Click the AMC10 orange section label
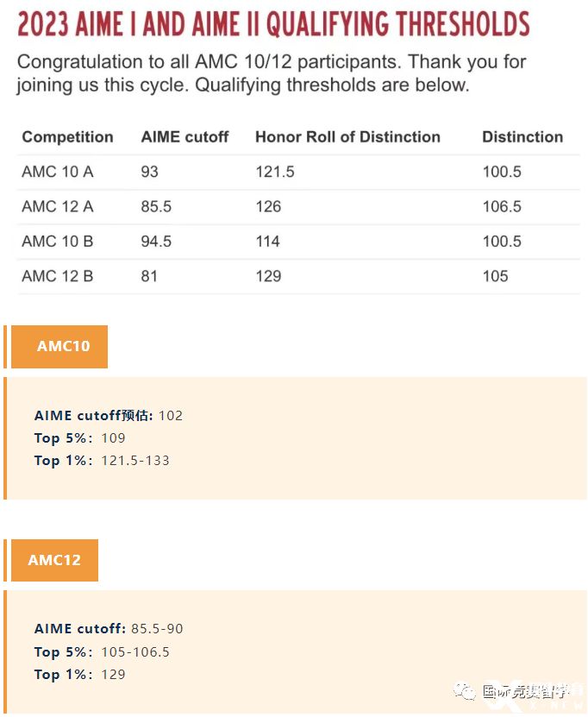This screenshot has width=588, height=717. [59, 346]
